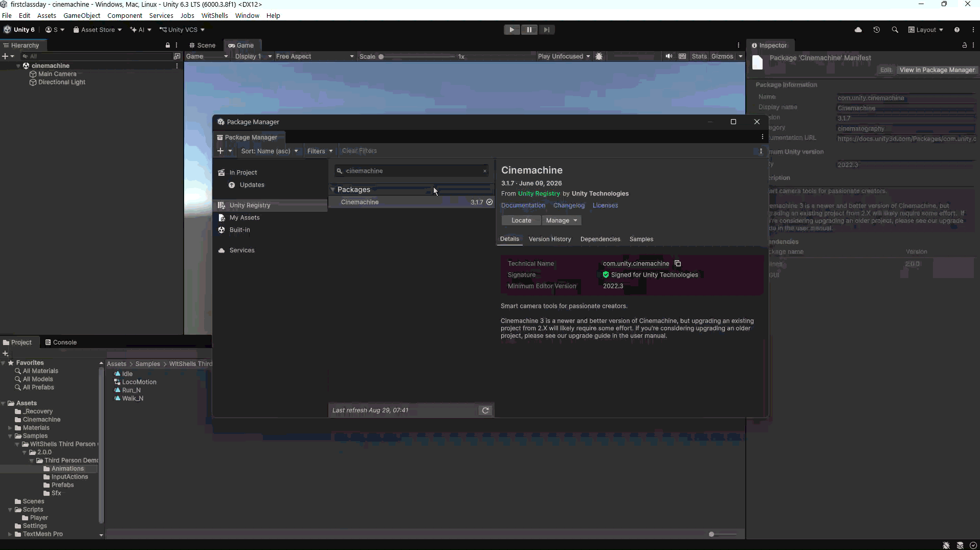Collapse the Packages group expander
The width and height of the screenshot is (980, 550).
point(333,190)
